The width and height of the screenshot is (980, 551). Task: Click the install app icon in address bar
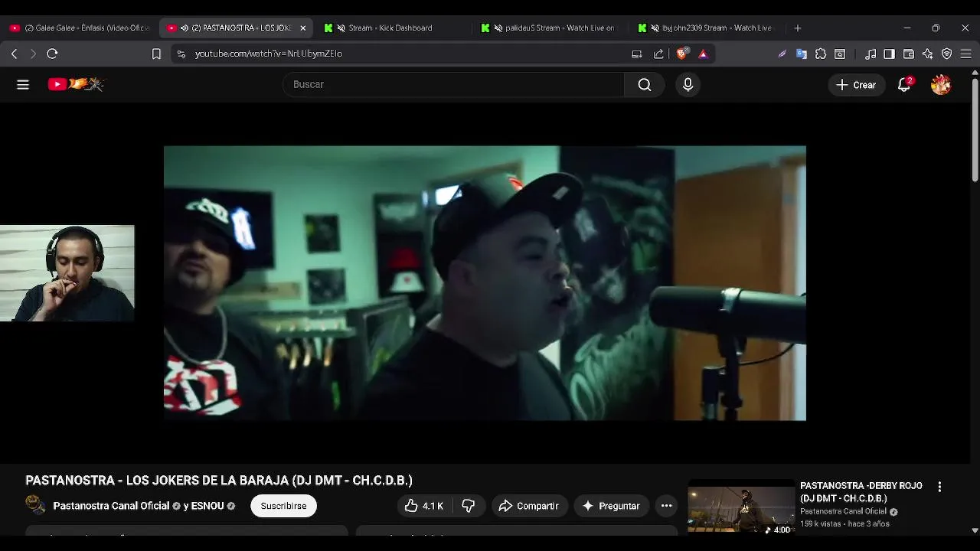(x=636, y=54)
